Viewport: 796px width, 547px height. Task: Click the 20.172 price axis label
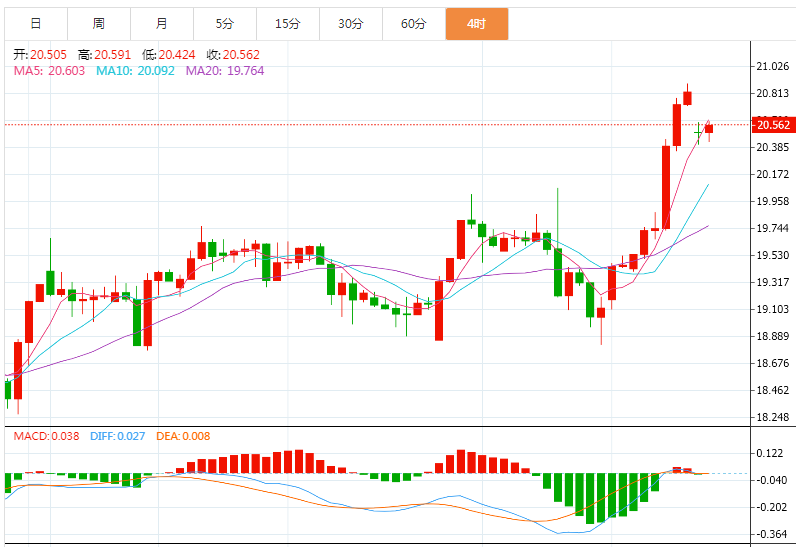(x=773, y=175)
